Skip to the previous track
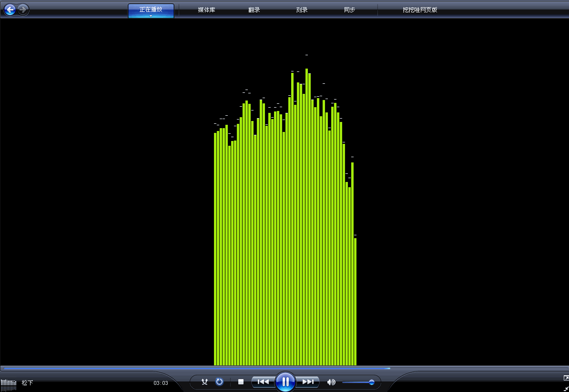Screen dimensions: 569x392 click(263, 382)
